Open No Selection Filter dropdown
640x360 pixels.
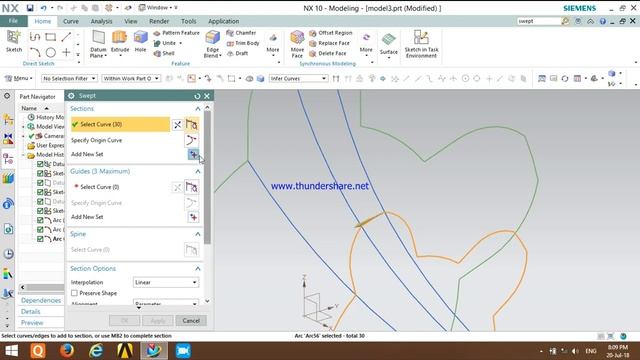[x=69, y=78]
